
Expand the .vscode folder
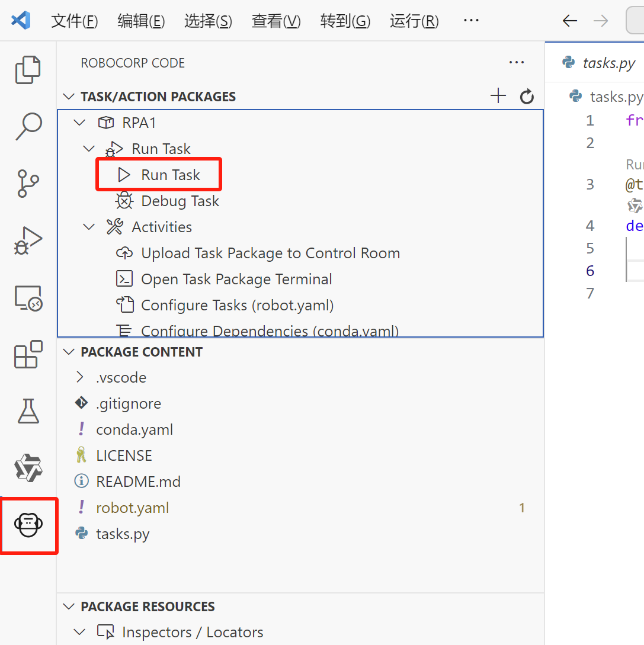pos(80,377)
